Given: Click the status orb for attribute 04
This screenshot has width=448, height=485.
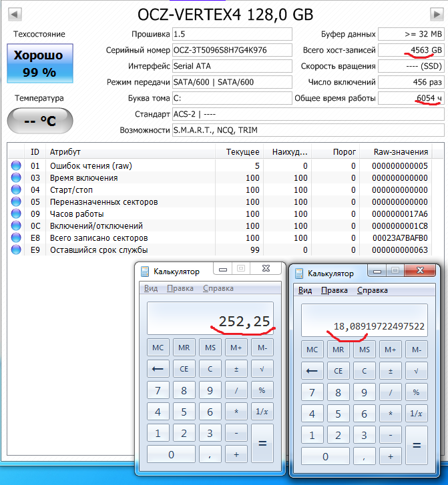Looking at the screenshot, I should pos(16,189).
